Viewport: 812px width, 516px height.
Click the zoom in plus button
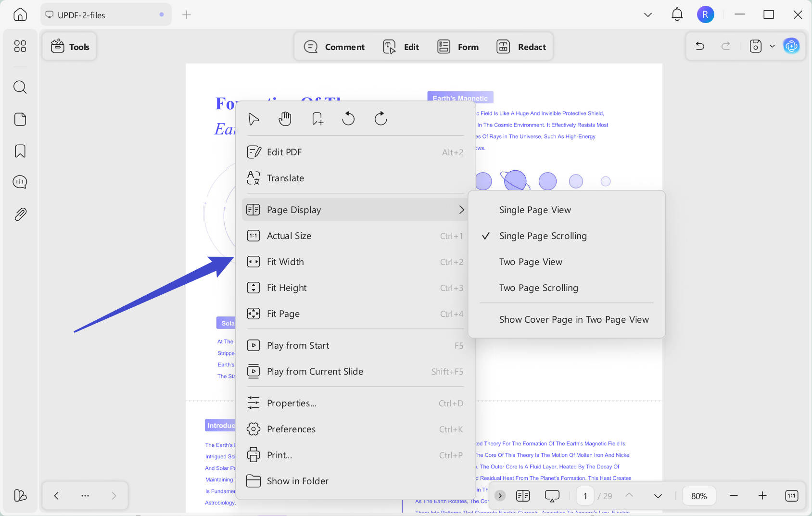coord(762,496)
